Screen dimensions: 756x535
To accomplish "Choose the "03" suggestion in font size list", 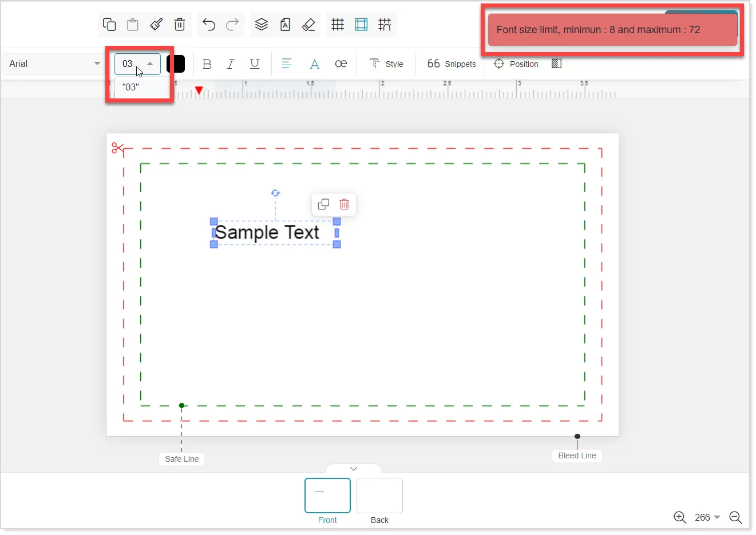I will coord(131,88).
